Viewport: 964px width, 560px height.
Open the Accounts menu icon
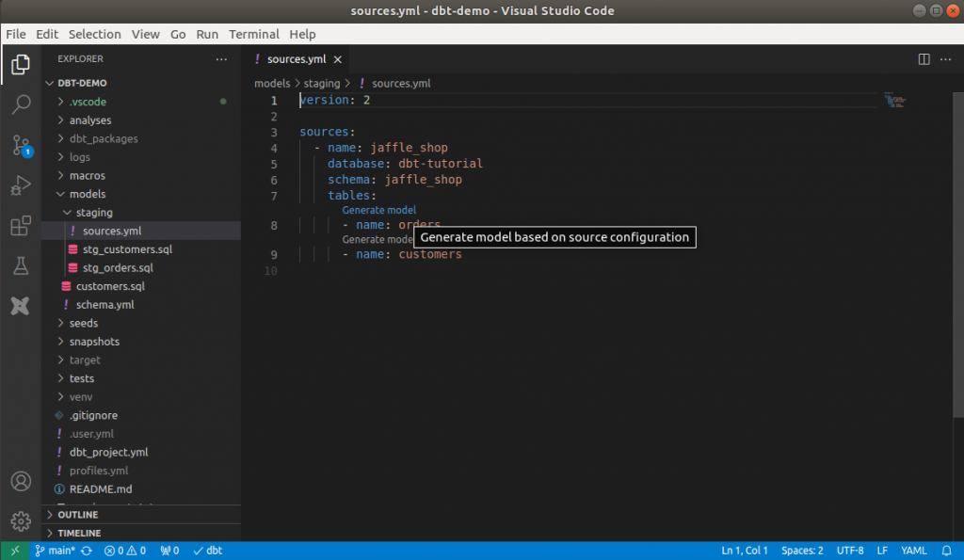(21, 481)
